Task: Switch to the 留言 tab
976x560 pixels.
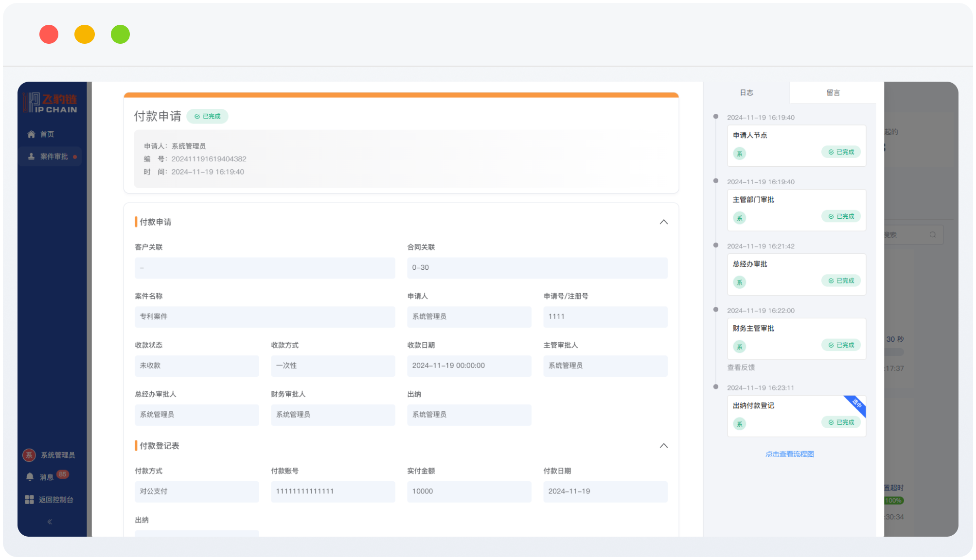Action: pyautogui.click(x=833, y=93)
